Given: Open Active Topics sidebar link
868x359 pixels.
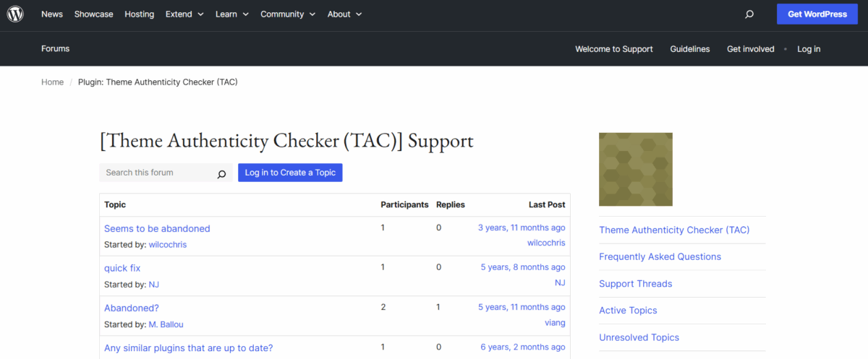Looking at the screenshot, I should 628,311.
